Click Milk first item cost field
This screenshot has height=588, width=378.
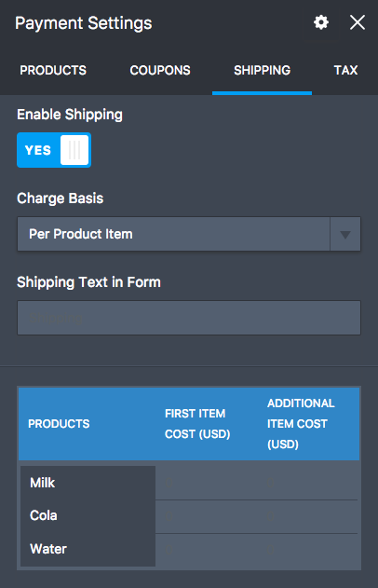pyautogui.click(x=207, y=483)
